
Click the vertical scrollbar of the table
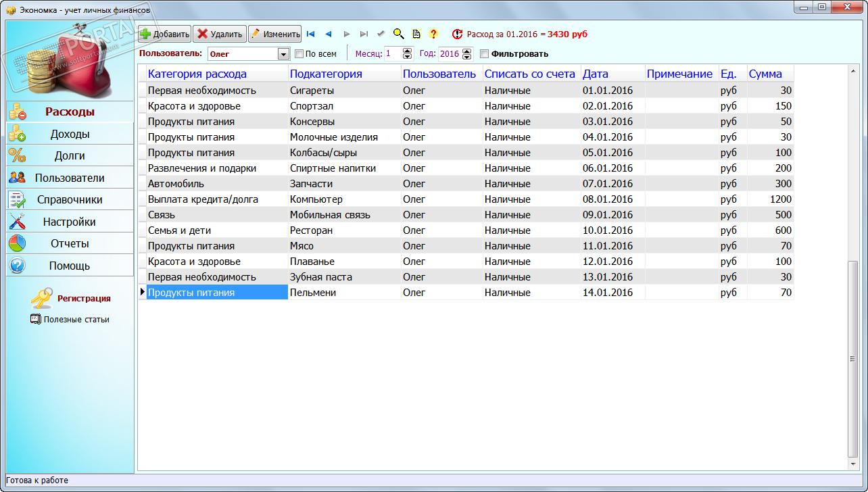[852, 358]
